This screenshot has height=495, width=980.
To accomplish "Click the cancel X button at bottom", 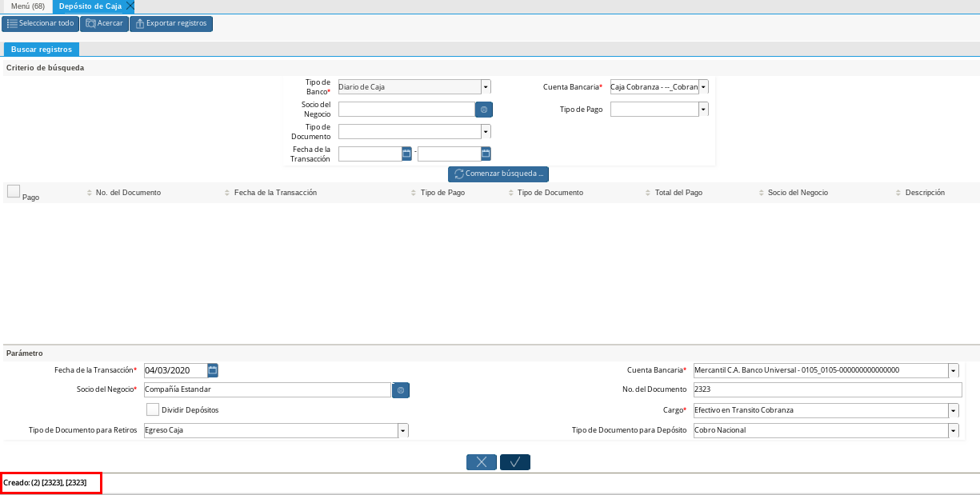I will pyautogui.click(x=481, y=462).
